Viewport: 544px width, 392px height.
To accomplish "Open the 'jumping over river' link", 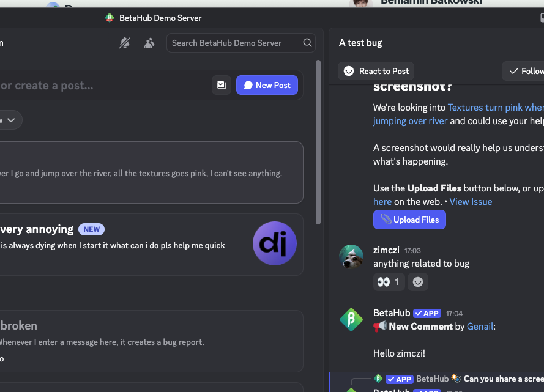I will (x=411, y=121).
